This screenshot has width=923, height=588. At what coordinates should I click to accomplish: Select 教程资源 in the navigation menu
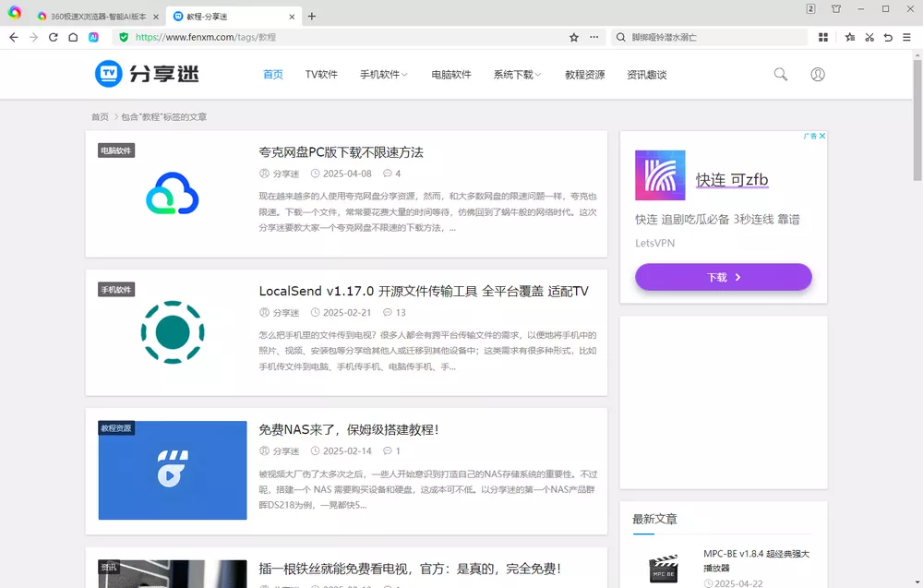[x=582, y=74]
